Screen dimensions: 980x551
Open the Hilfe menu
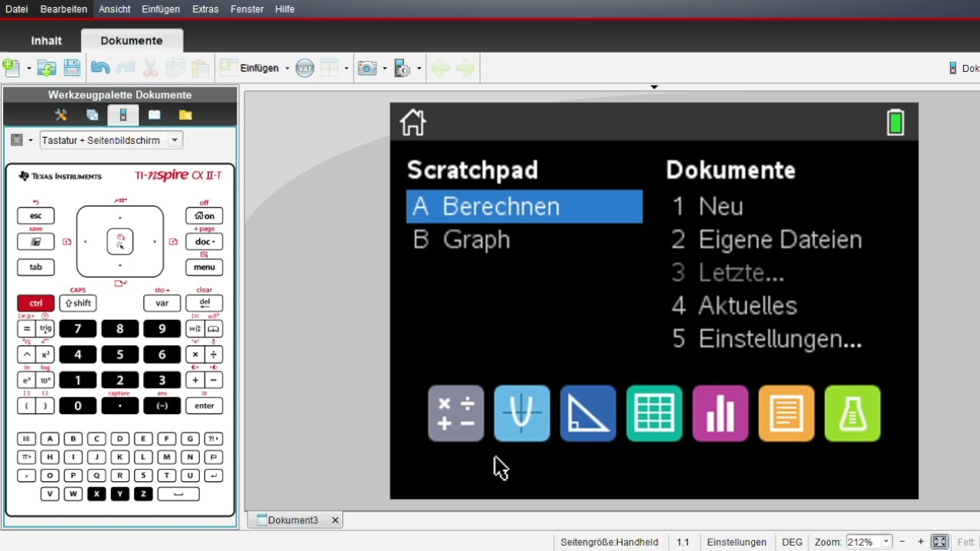[284, 9]
